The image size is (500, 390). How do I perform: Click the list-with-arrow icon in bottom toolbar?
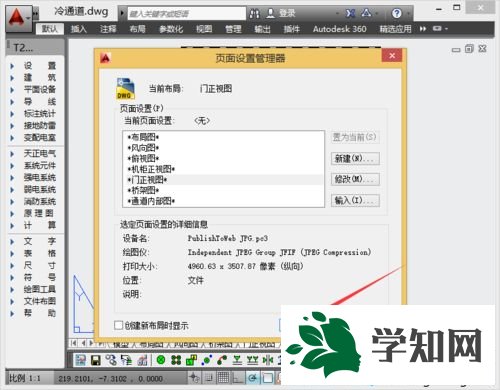coord(126,360)
